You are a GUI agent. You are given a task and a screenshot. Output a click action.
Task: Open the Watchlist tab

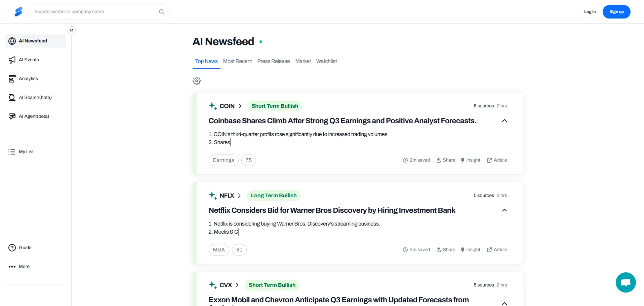pos(326,61)
